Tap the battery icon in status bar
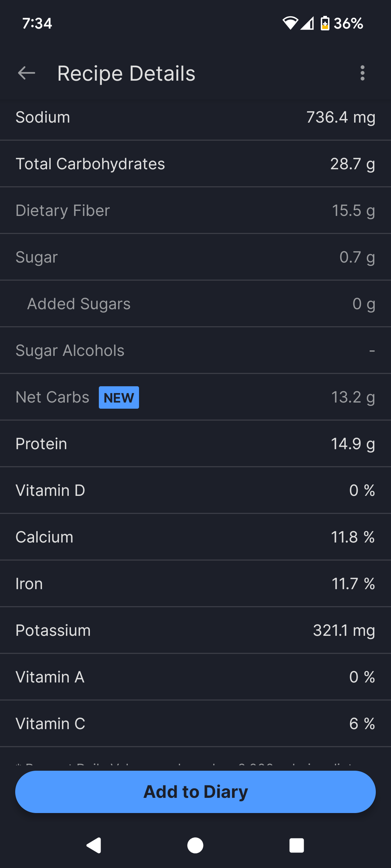The width and height of the screenshot is (391, 868). 325,24
